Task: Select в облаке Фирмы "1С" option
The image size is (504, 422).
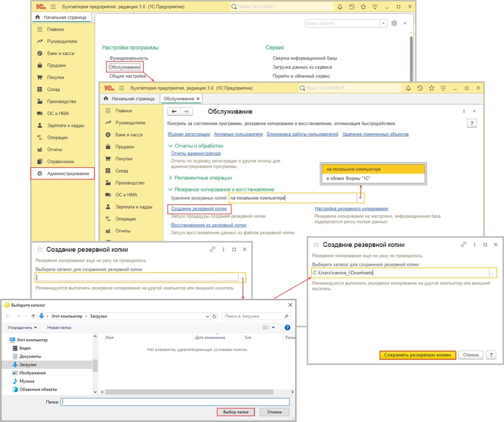Action: (x=373, y=178)
